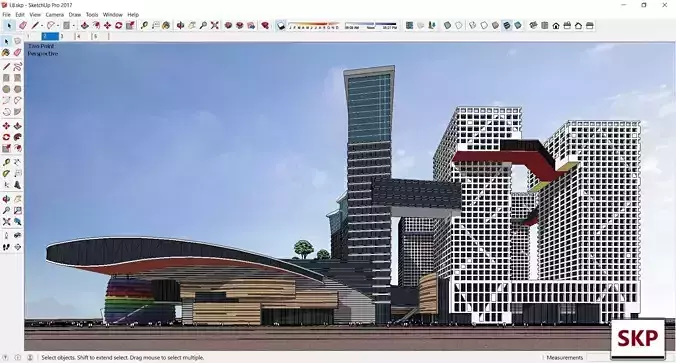
Task: Open the Extension Warehouse icon
Action: coord(265,25)
